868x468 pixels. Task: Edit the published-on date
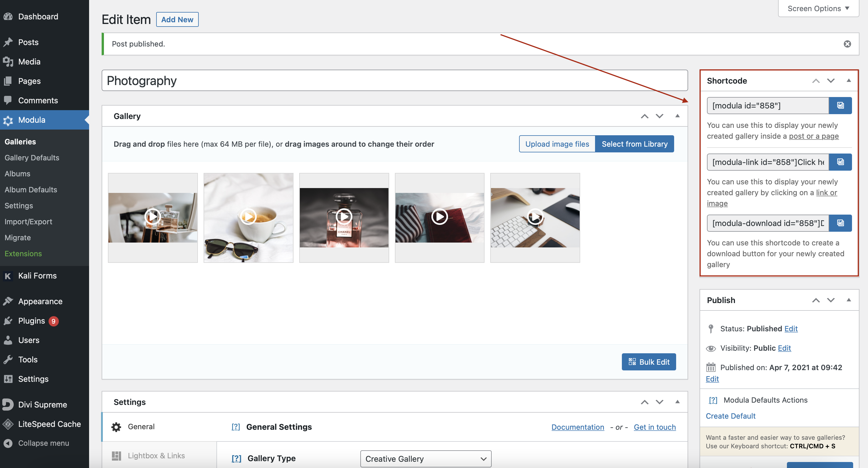712,379
